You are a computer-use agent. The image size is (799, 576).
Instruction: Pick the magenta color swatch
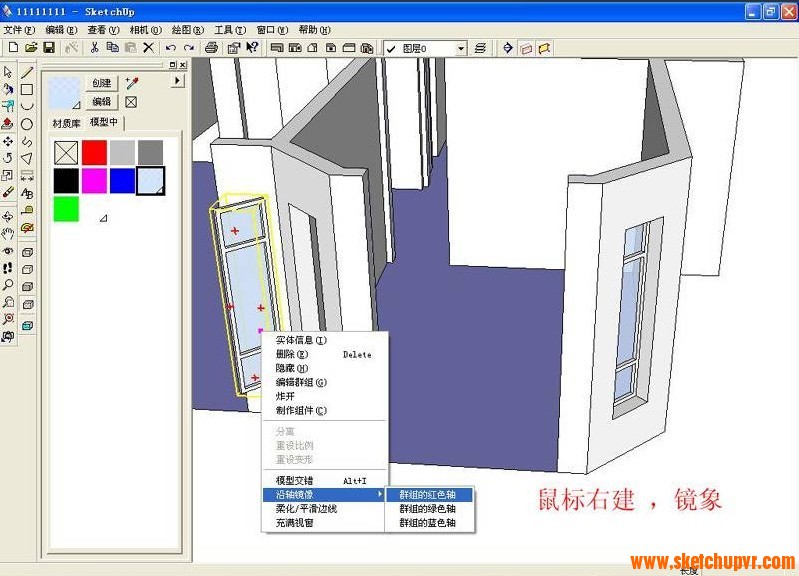click(94, 180)
